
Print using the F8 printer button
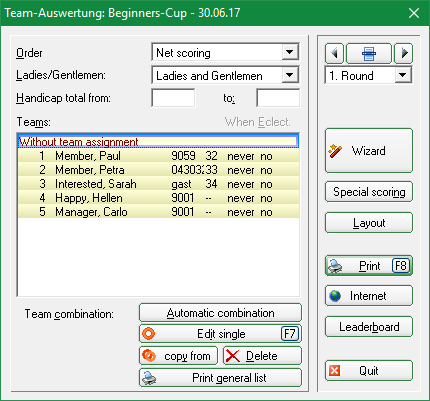coord(369,266)
